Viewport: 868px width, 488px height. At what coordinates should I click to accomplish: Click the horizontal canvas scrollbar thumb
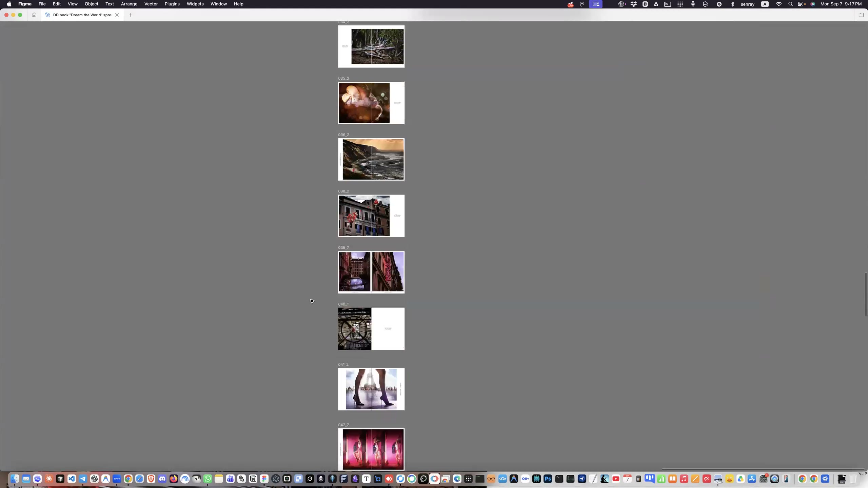tap(763, 469)
